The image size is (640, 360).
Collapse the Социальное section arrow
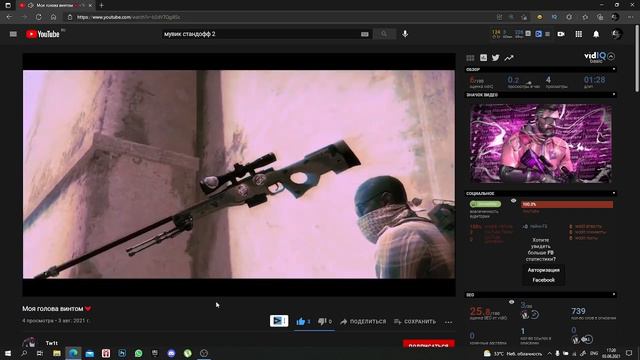point(613,193)
